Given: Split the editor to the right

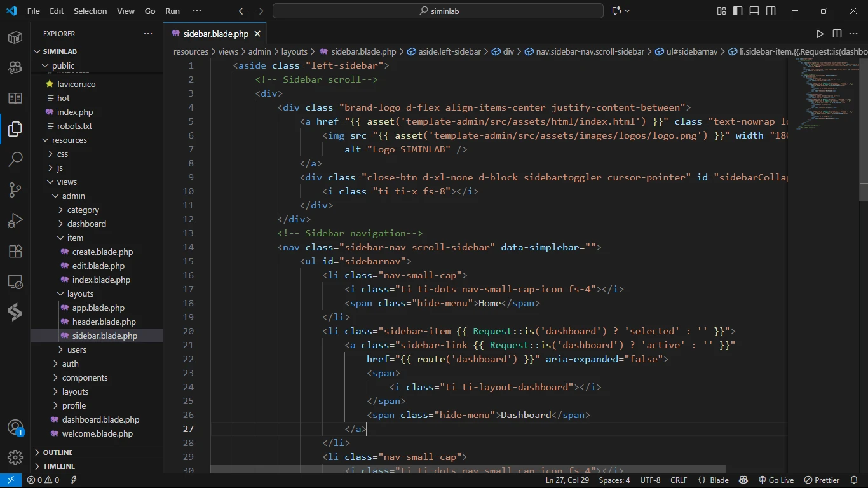Looking at the screenshot, I should click(x=837, y=34).
